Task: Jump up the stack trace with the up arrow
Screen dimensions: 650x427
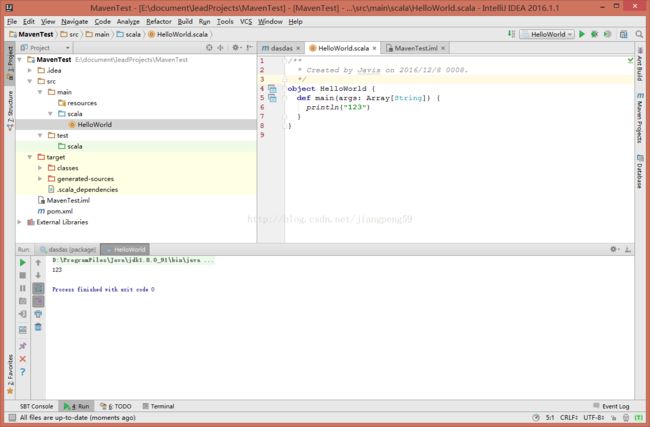Action: (x=38, y=262)
